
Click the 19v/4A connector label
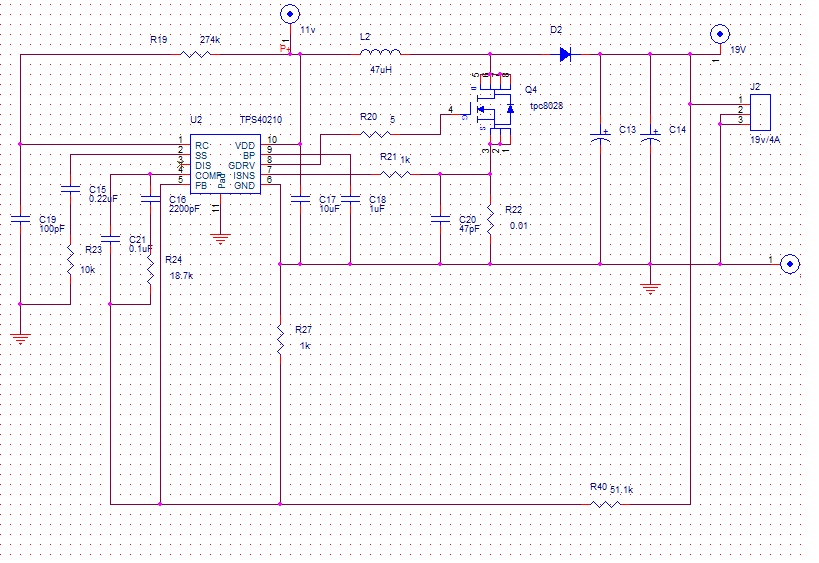pyautogui.click(x=765, y=140)
